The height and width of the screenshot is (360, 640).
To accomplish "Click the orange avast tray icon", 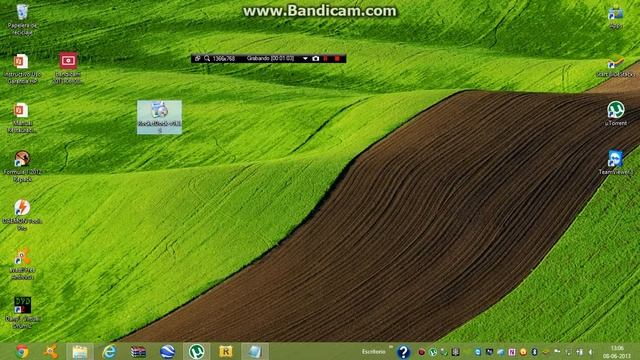I will (x=523, y=352).
